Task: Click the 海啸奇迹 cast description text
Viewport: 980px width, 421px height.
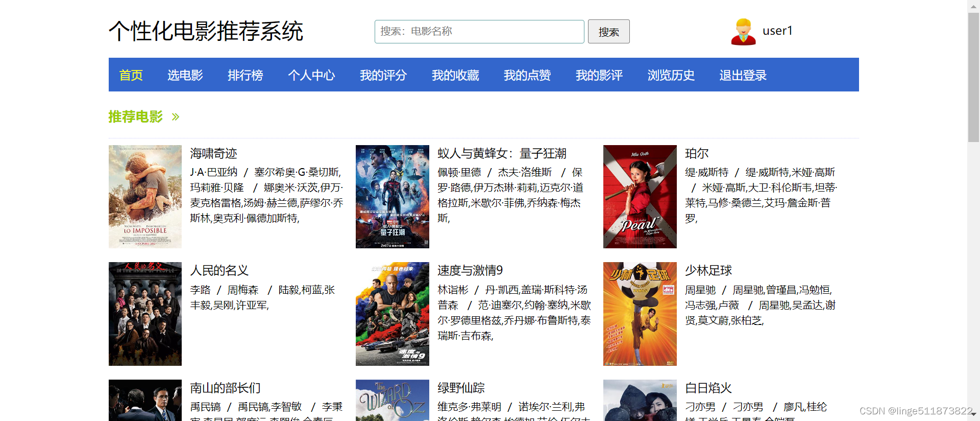Action: (x=266, y=195)
